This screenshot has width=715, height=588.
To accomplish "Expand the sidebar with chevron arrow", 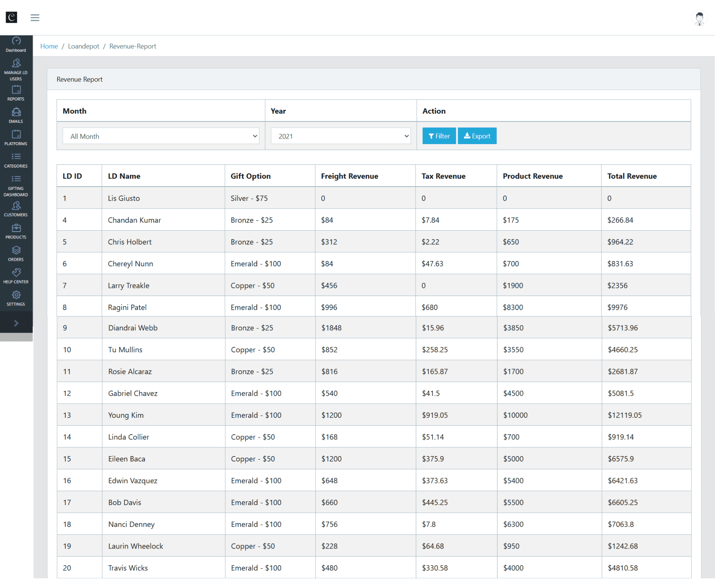I will (x=16, y=323).
